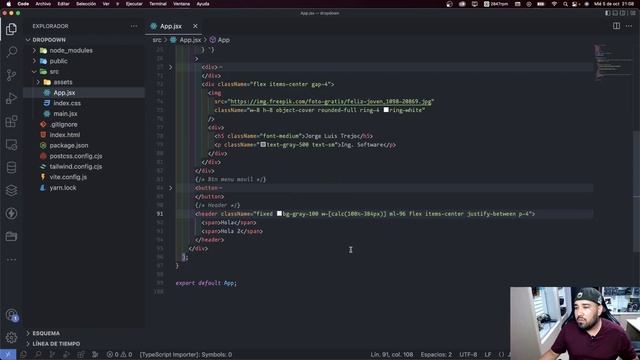Click App symbol in the breadcrumb
640x360 pixels.
click(223, 40)
